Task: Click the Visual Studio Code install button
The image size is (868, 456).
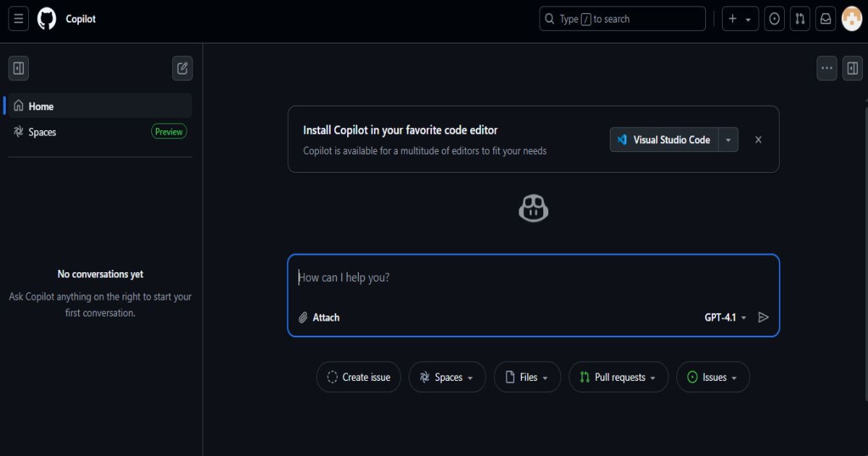Action: (664, 140)
